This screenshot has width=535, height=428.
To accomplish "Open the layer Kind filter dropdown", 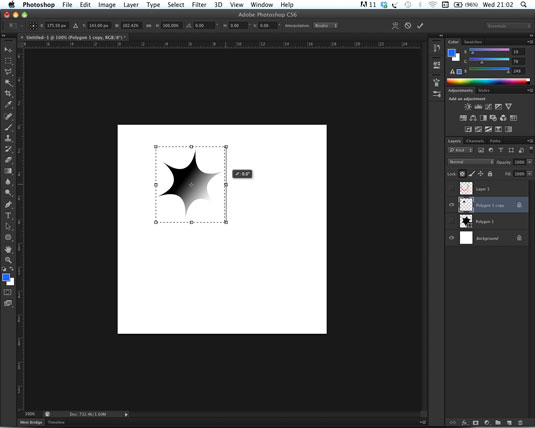I will click(x=461, y=150).
